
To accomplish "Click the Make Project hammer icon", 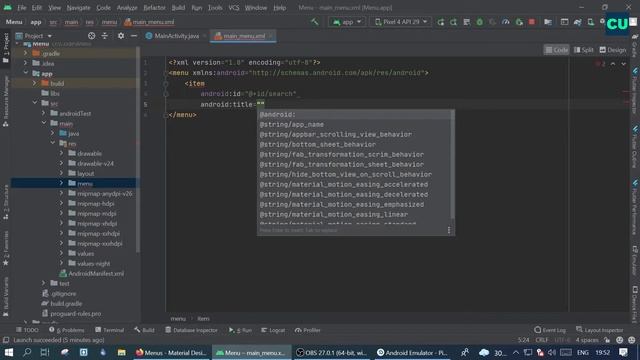I will click(x=314, y=22).
